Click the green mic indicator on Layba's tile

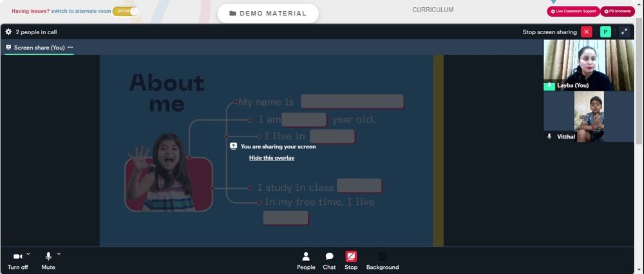[x=549, y=86]
